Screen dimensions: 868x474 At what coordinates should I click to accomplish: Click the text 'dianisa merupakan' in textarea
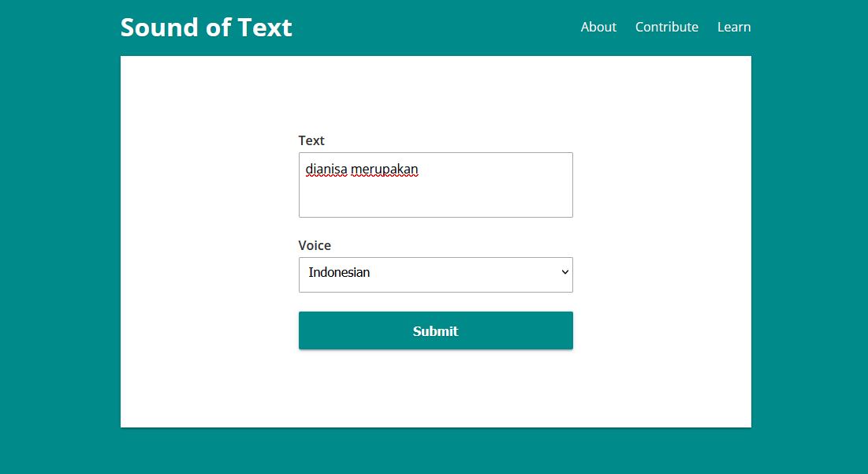click(x=361, y=169)
